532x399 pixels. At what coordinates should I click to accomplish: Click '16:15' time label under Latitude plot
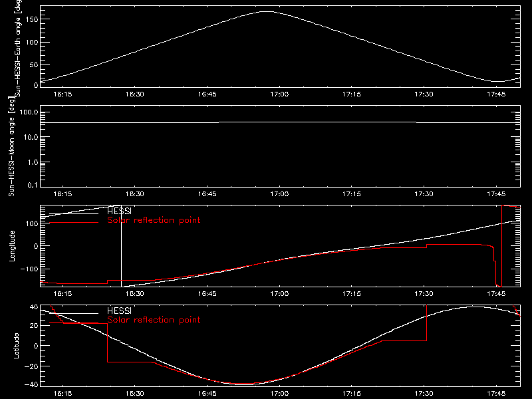coord(63,394)
